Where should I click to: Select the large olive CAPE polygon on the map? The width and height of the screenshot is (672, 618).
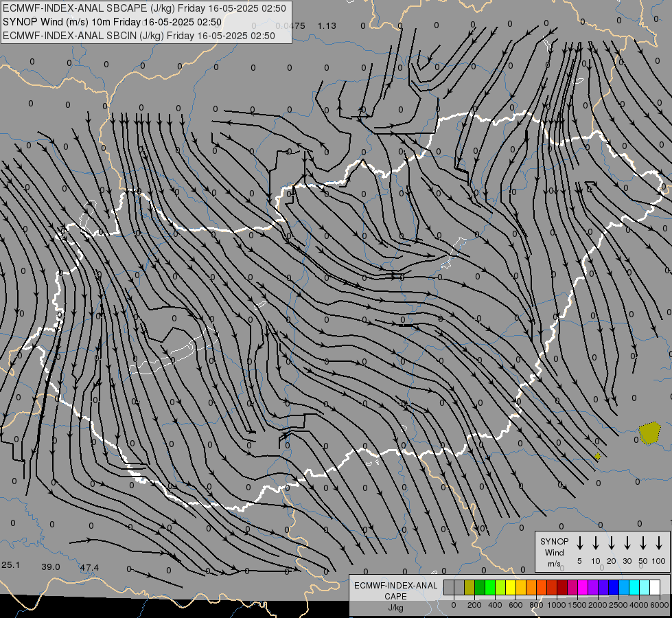tap(650, 433)
